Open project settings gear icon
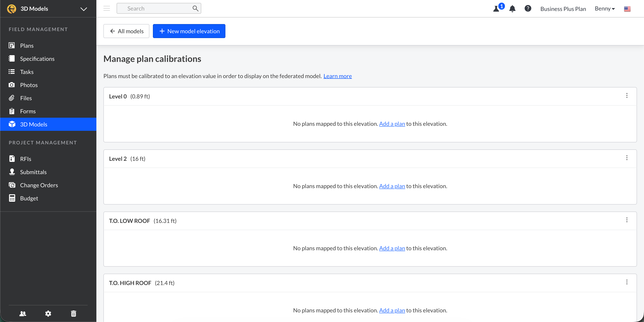Viewport: 644px width, 322px height. [48, 313]
